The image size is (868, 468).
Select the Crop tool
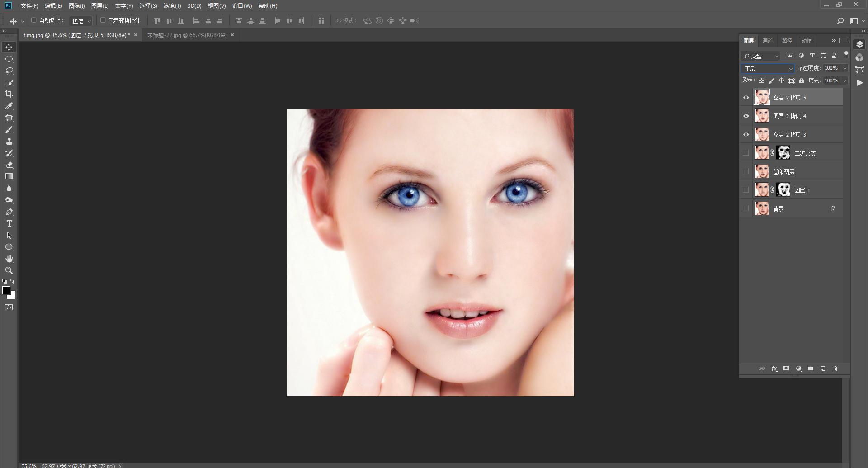point(9,94)
